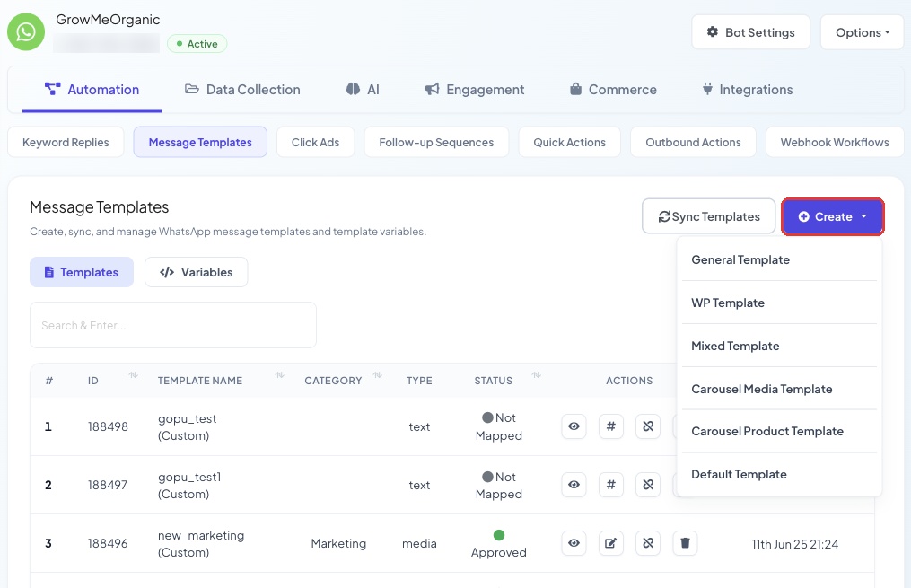
Task: Click the new_marketing (Custom) template name
Action: pyautogui.click(x=201, y=543)
